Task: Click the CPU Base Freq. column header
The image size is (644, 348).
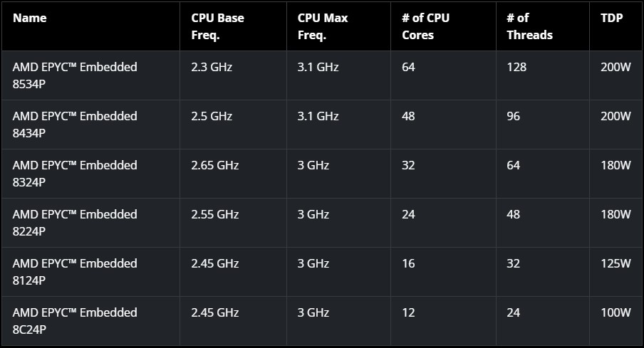Action: (217, 26)
